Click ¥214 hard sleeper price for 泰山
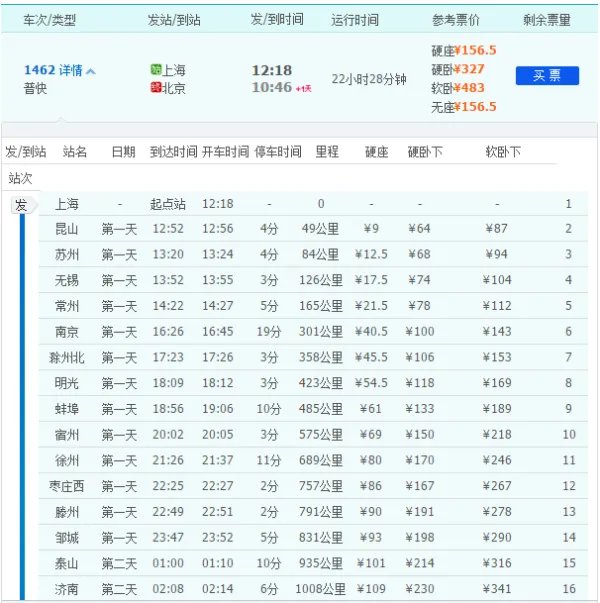The image size is (600, 603). click(420, 564)
